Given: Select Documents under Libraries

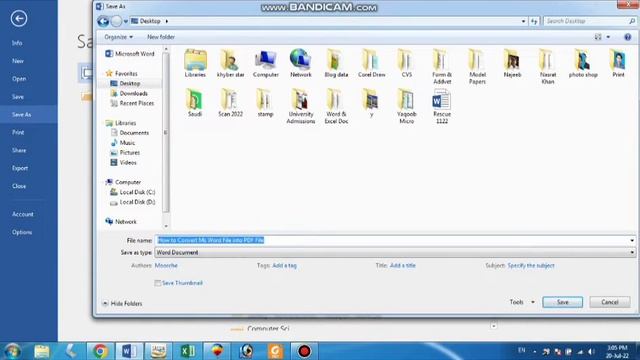Looking at the screenshot, I should pos(134,133).
